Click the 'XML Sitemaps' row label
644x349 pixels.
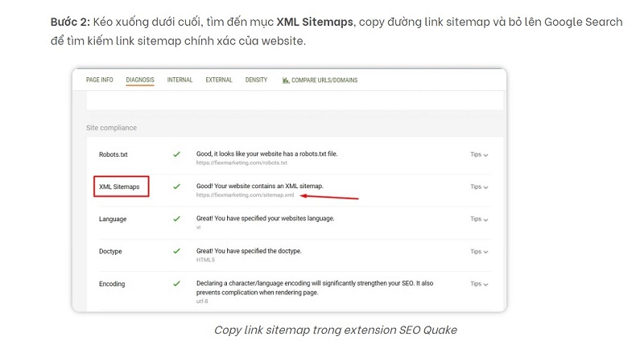[119, 187]
